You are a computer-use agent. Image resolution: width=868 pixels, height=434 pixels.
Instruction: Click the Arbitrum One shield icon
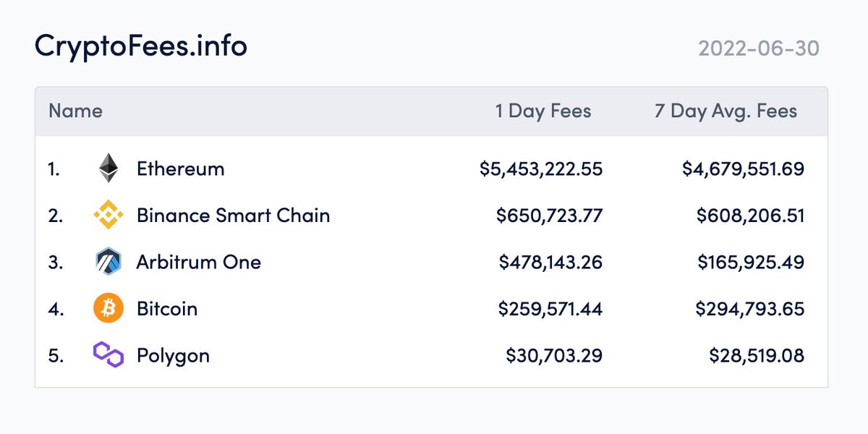coord(109,262)
